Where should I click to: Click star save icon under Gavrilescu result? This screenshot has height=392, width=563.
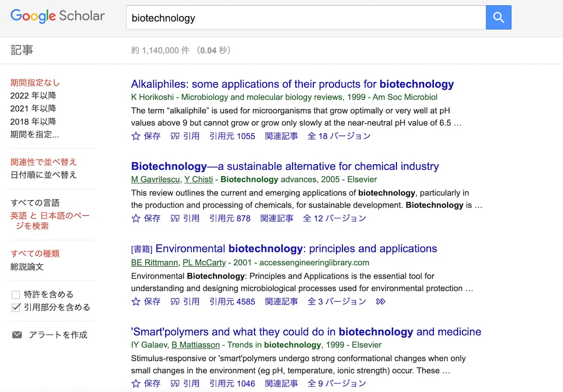click(x=136, y=218)
